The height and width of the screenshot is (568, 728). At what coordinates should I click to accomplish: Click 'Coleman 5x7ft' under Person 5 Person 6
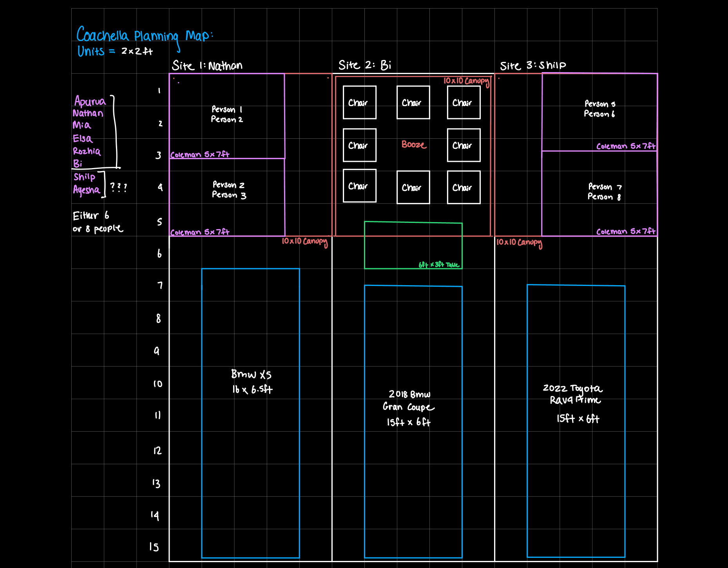(626, 146)
